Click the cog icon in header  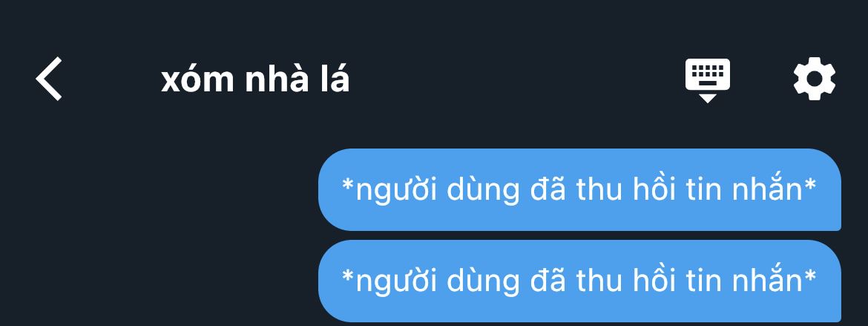(x=815, y=79)
